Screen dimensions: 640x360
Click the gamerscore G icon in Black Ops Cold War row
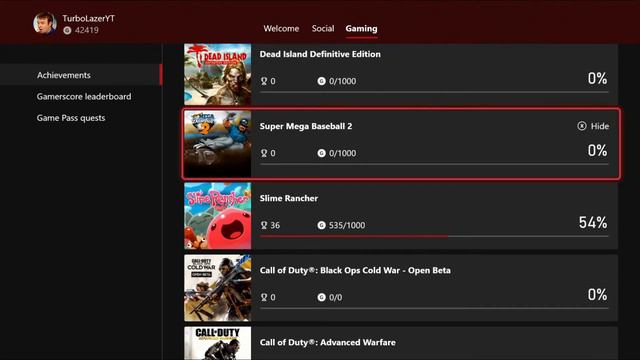tap(321, 297)
